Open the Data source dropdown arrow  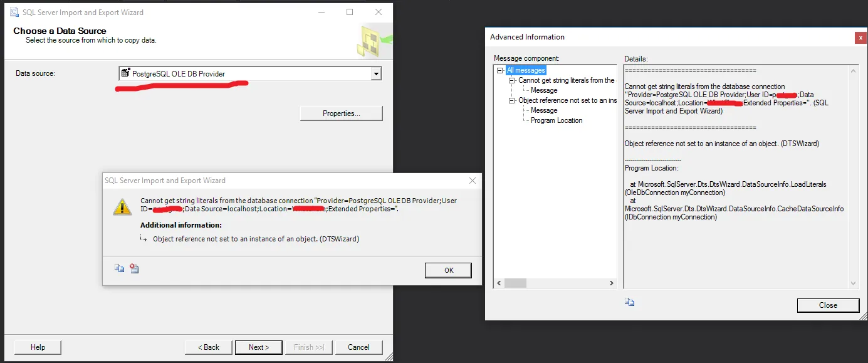tap(376, 74)
